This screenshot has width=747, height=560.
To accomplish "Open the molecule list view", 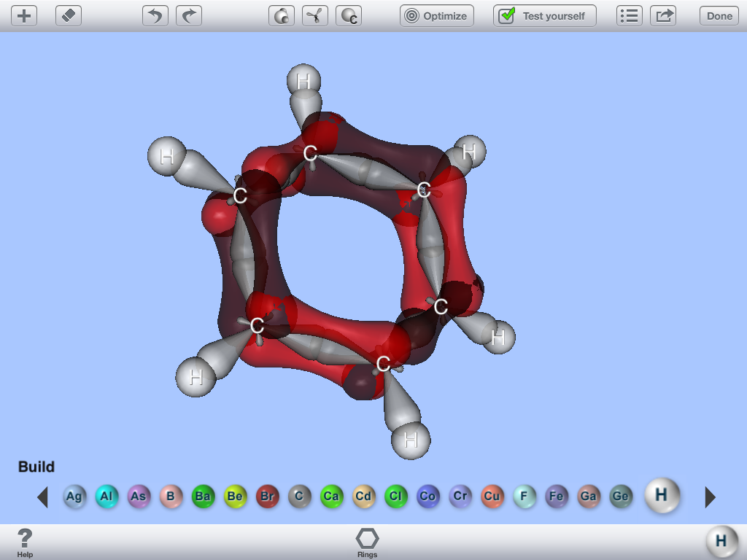I will pyautogui.click(x=629, y=15).
